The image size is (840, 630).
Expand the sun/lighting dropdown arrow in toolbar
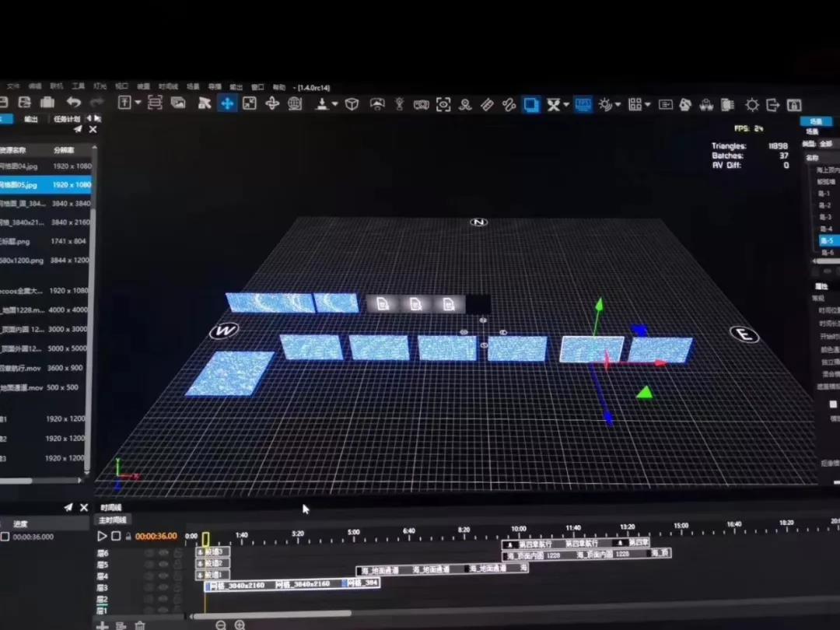pos(618,104)
